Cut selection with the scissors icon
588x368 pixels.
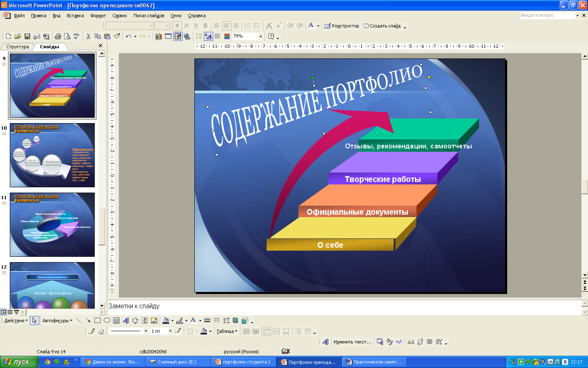88,36
